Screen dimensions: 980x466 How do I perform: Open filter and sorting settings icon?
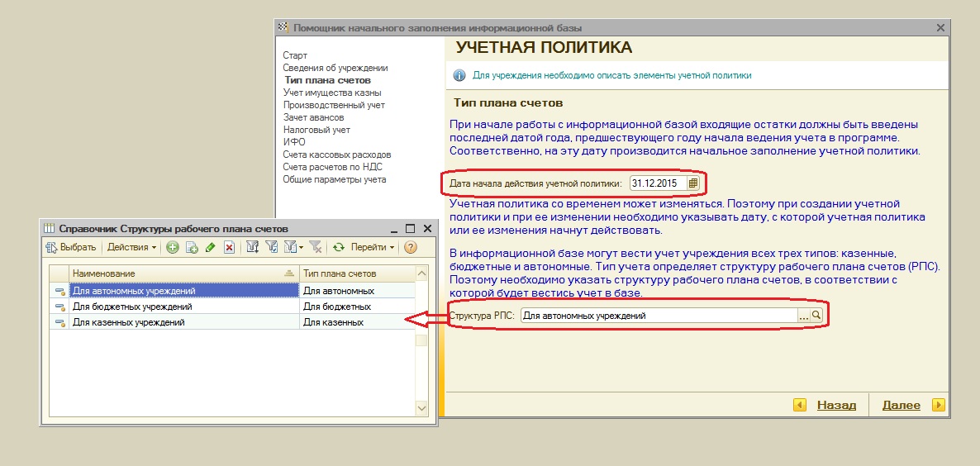(x=253, y=247)
